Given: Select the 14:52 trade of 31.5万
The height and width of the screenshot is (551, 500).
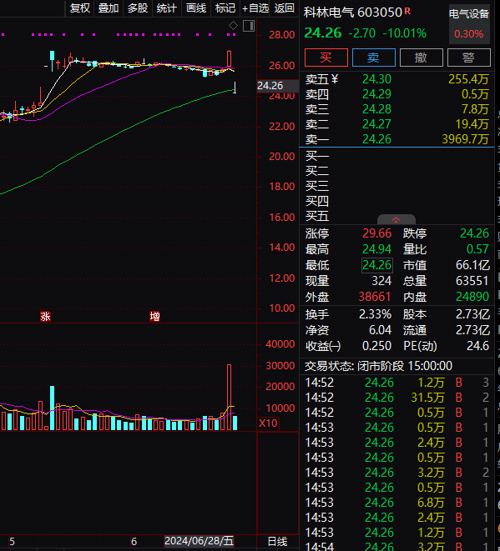Looking at the screenshot, I should [x=397, y=398].
